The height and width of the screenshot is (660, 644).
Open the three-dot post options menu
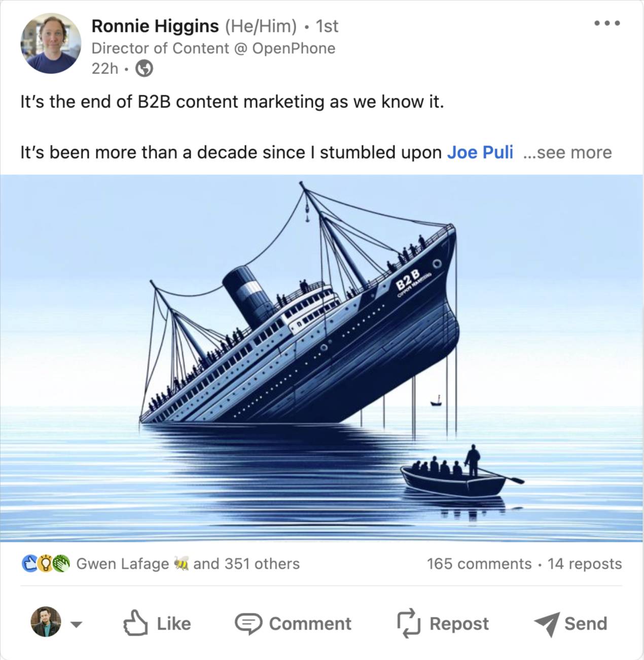tap(607, 23)
